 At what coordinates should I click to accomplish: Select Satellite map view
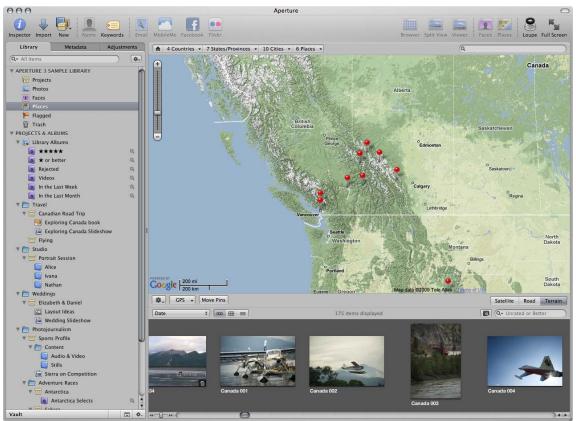point(504,301)
